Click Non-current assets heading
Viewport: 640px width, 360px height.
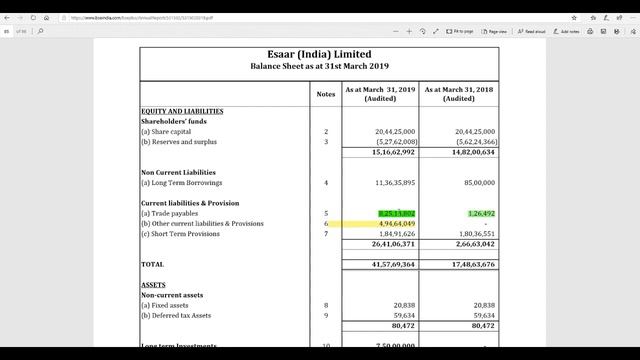pyautogui.click(x=172, y=295)
